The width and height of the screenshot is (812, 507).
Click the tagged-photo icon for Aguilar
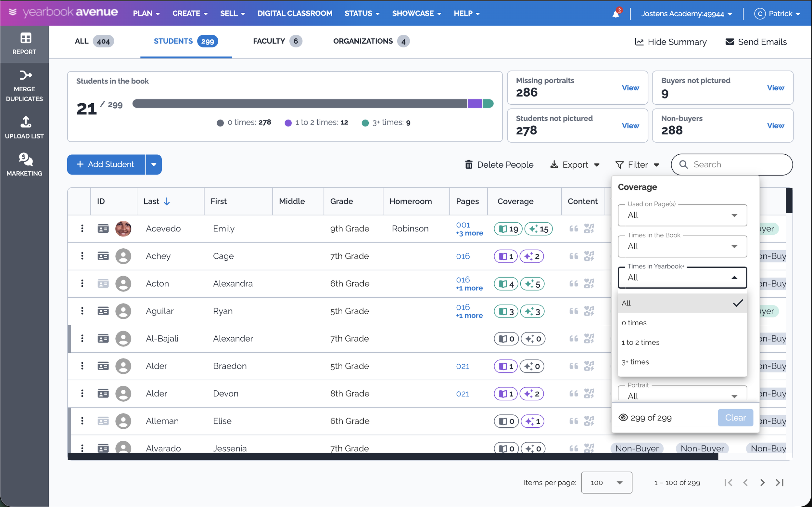click(x=589, y=311)
